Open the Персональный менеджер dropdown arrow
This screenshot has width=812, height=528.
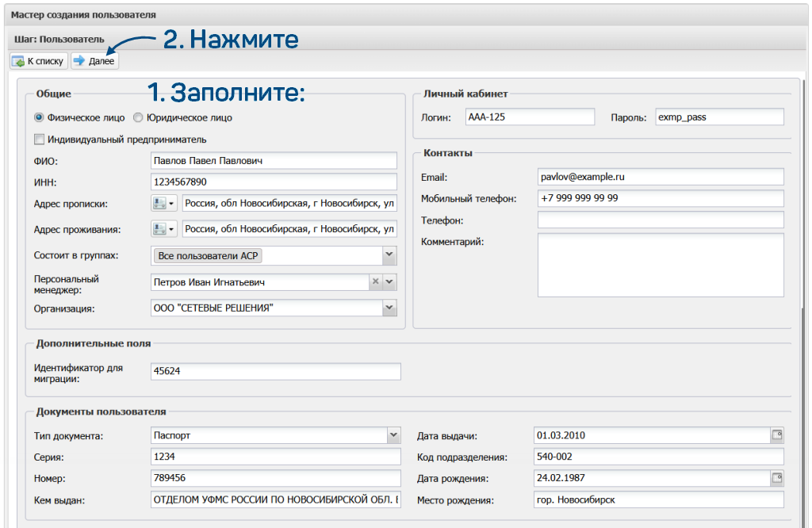coord(389,282)
